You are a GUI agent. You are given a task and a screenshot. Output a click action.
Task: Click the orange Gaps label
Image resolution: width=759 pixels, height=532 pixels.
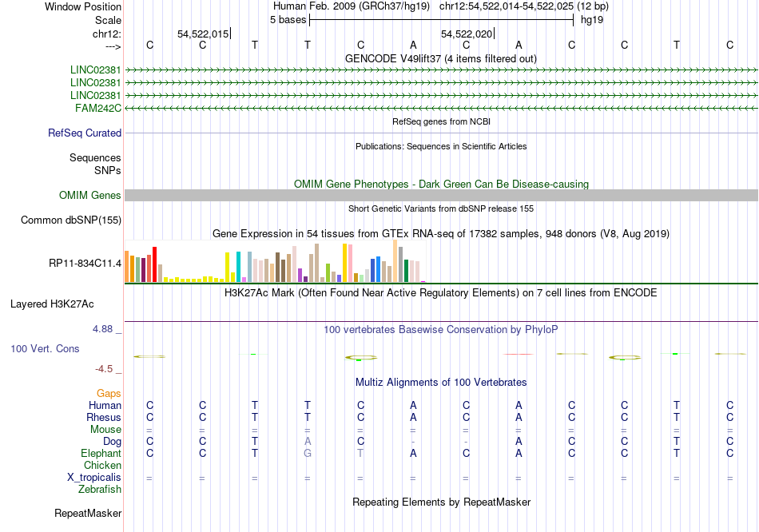pos(109,394)
